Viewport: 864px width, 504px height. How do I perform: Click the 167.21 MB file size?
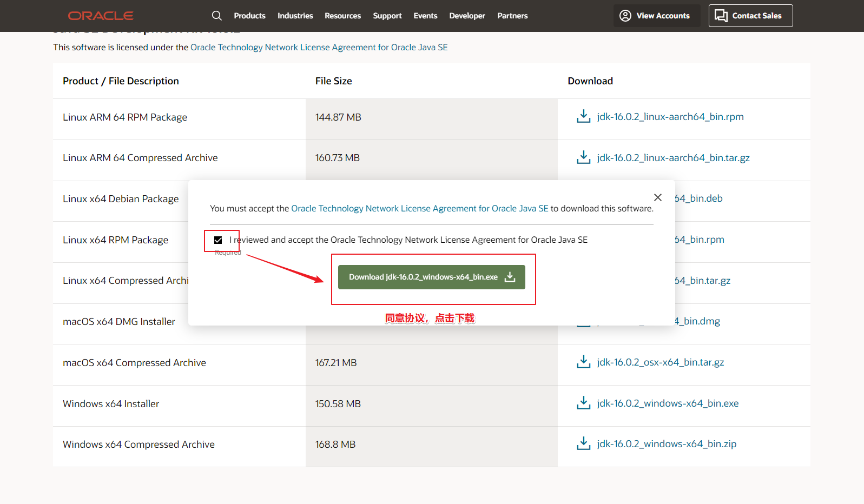point(336,362)
